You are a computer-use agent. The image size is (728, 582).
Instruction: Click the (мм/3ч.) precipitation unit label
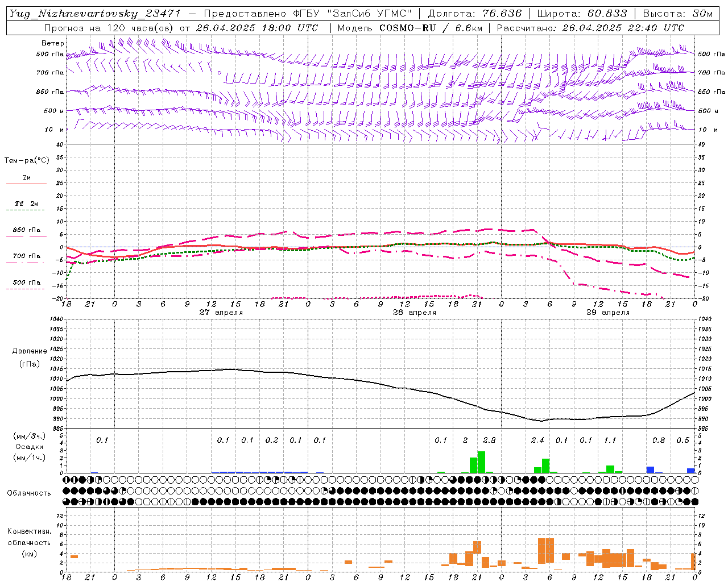point(29,436)
